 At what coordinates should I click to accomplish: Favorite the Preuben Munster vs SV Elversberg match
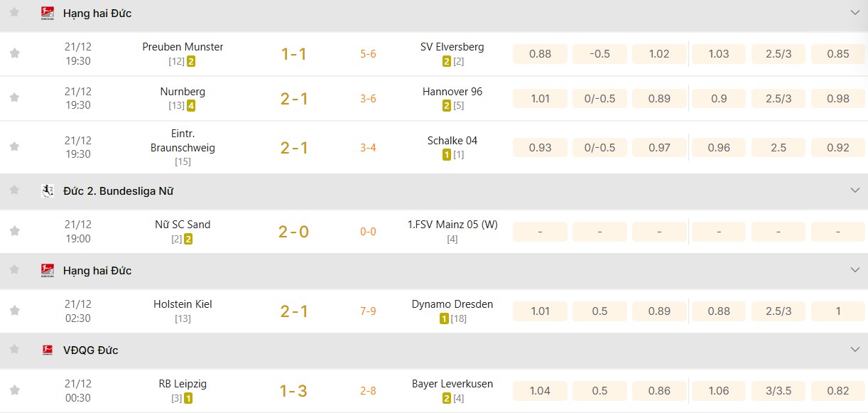(x=15, y=53)
